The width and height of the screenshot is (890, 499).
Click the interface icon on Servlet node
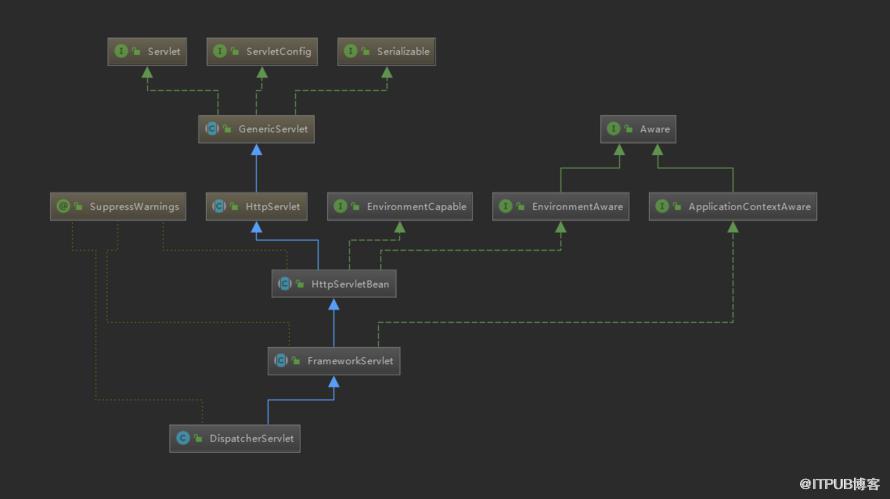(x=121, y=51)
